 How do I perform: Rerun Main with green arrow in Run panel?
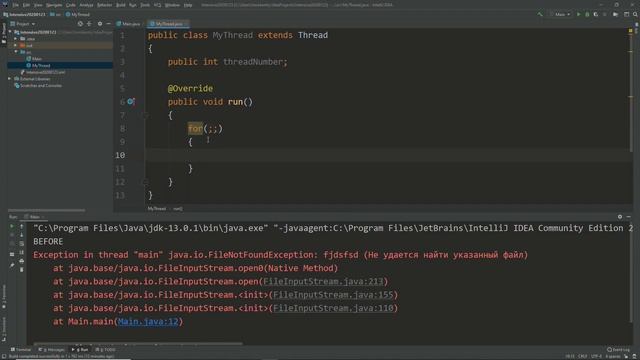click(x=12, y=226)
